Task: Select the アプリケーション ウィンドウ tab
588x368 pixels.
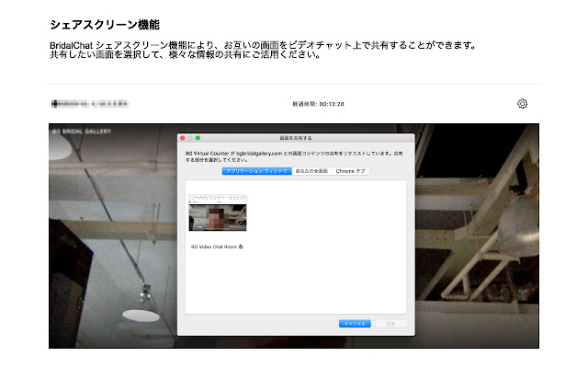Action: (257, 171)
